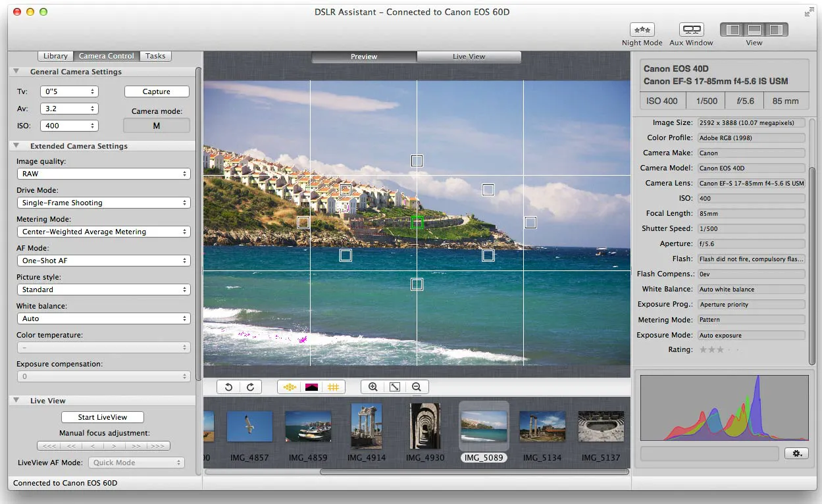Zoom in on the preview image

click(x=372, y=387)
